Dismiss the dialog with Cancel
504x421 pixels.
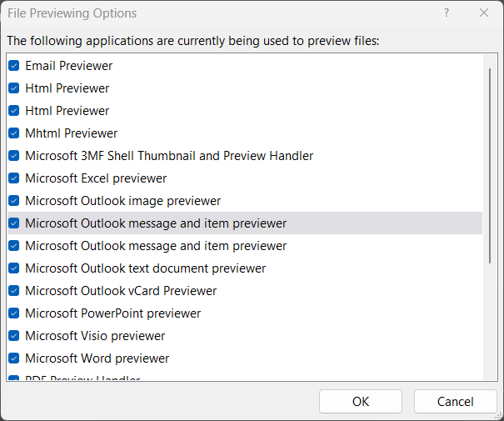[456, 401]
